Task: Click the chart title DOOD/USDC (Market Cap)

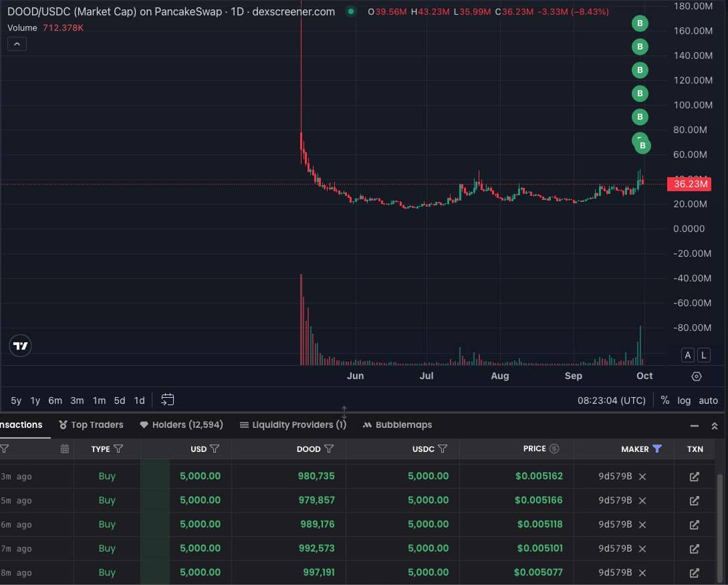Action: pyautogui.click(x=72, y=11)
